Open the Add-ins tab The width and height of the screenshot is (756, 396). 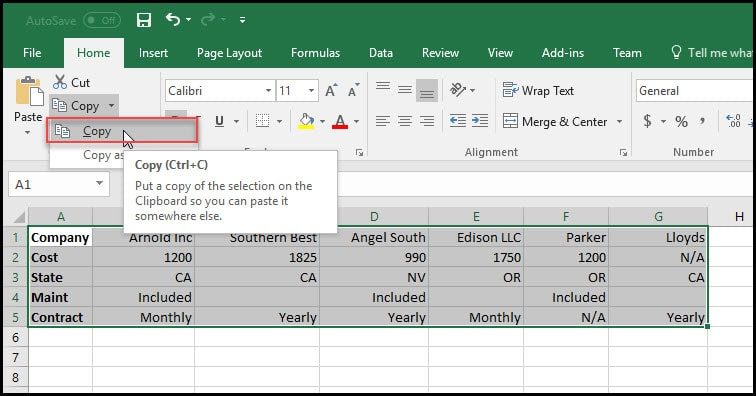563,53
